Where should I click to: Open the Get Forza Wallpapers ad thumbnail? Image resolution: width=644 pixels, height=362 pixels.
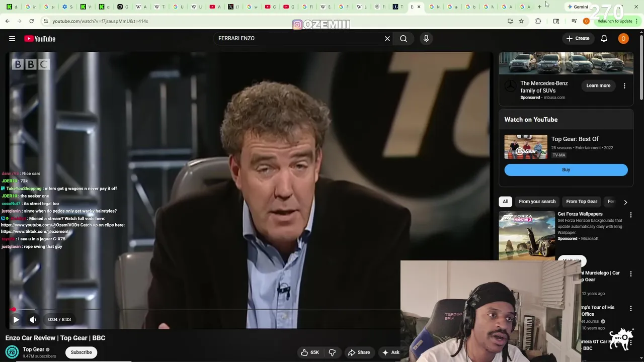tap(527, 235)
